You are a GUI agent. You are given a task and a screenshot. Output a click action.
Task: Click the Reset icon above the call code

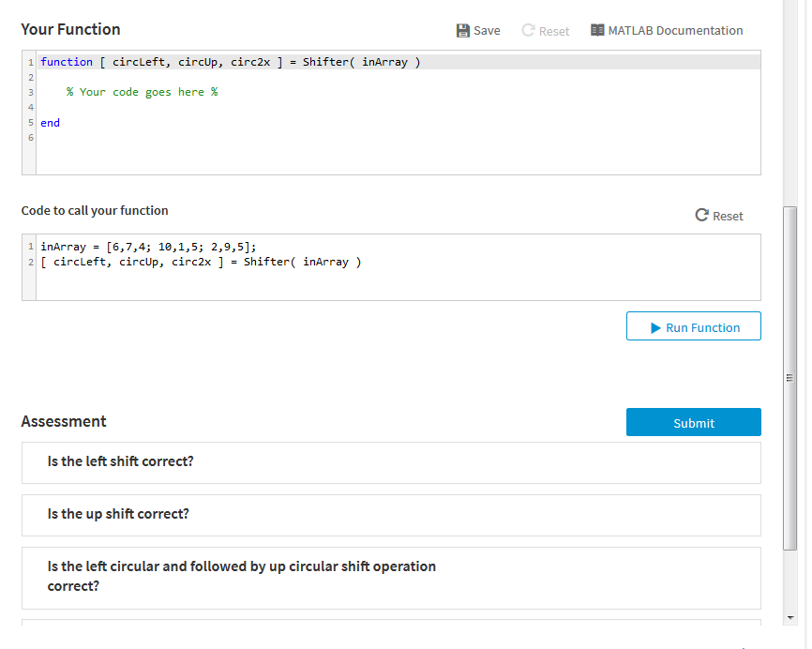pos(701,216)
